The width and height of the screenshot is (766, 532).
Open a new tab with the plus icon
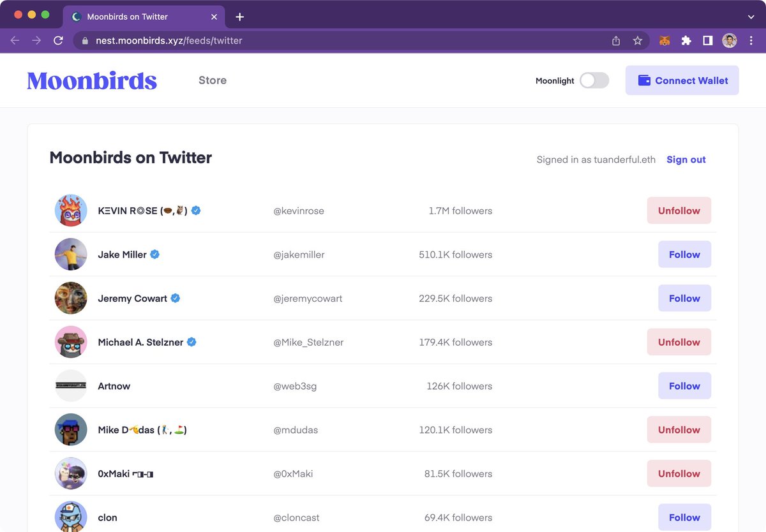pos(239,17)
